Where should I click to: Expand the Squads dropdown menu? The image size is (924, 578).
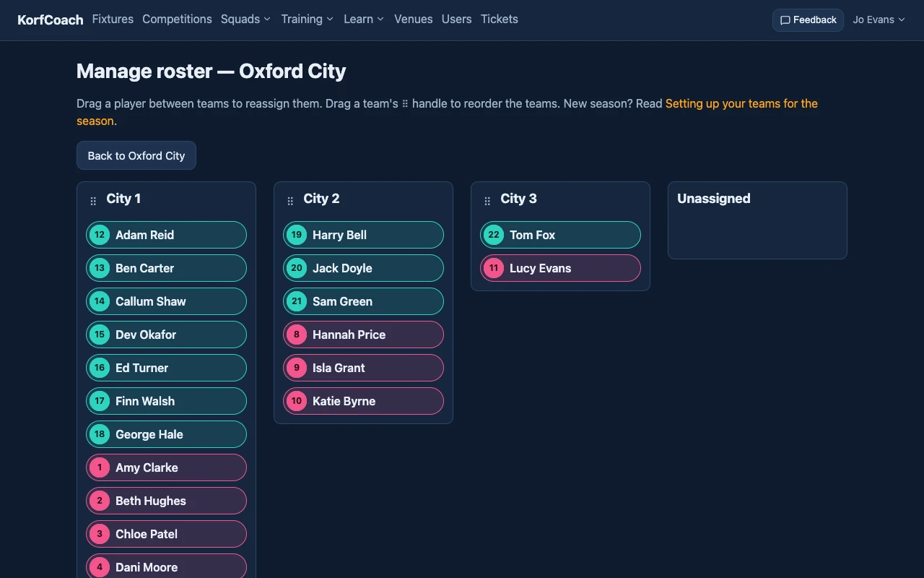pos(245,20)
